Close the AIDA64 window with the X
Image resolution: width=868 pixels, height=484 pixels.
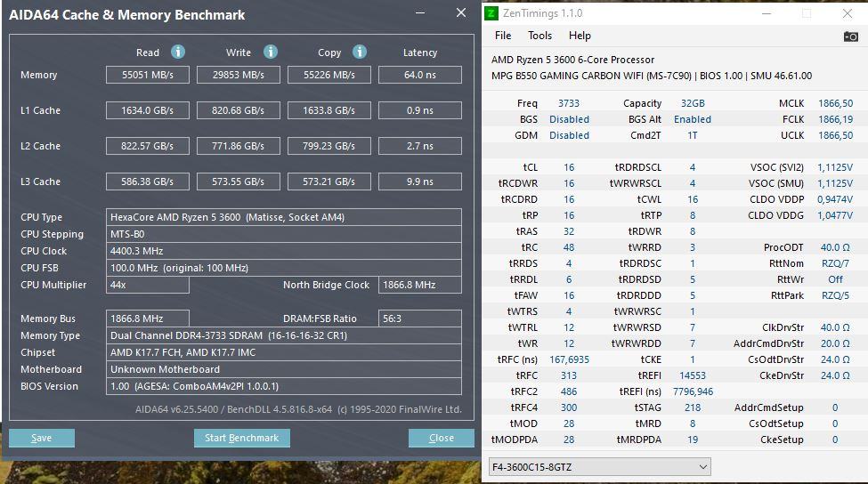pyautogui.click(x=460, y=12)
